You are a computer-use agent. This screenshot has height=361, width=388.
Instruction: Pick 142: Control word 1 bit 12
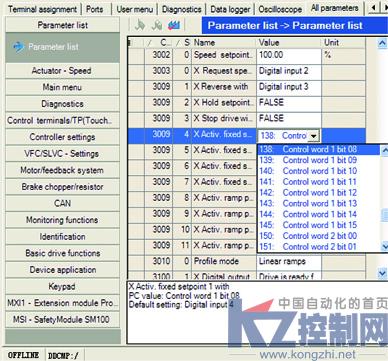point(319,193)
